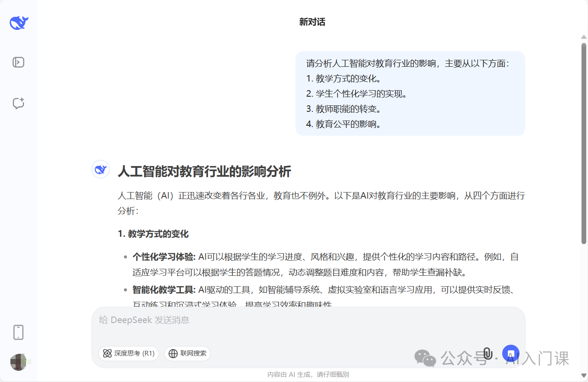Click the section header 1. 教学方式的变化

pyautogui.click(x=153, y=234)
